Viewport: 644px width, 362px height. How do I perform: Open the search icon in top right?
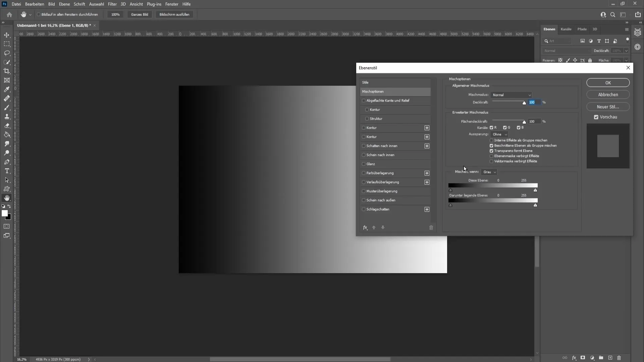[613, 14]
